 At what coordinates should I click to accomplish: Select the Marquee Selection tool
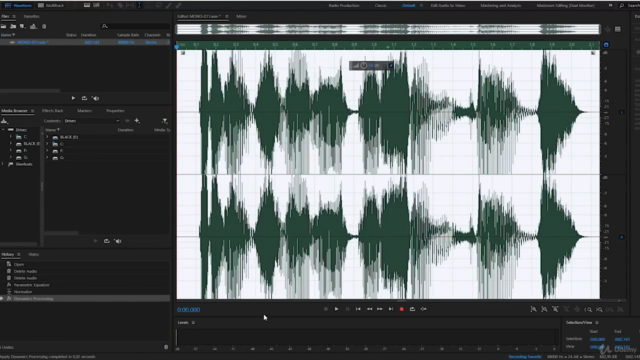pyautogui.click(x=149, y=5)
